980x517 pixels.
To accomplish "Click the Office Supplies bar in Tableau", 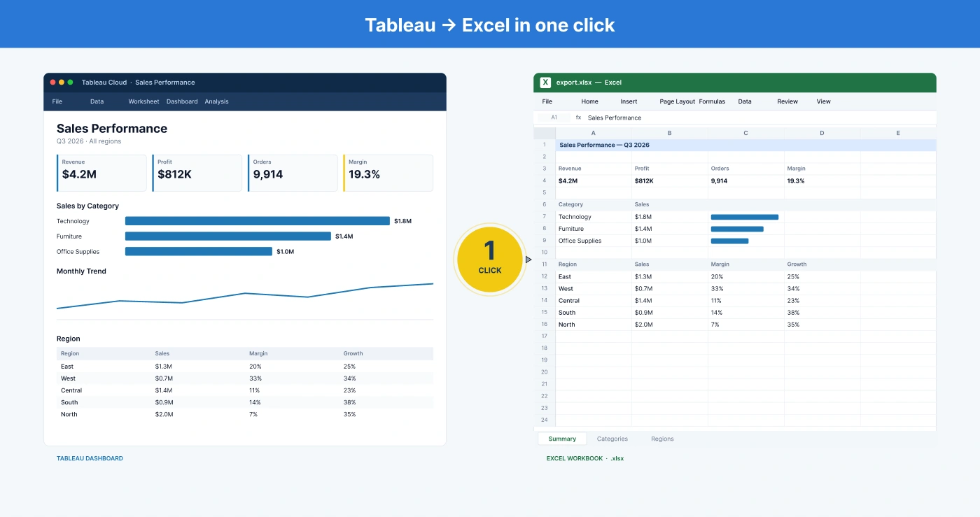I will click(199, 252).
